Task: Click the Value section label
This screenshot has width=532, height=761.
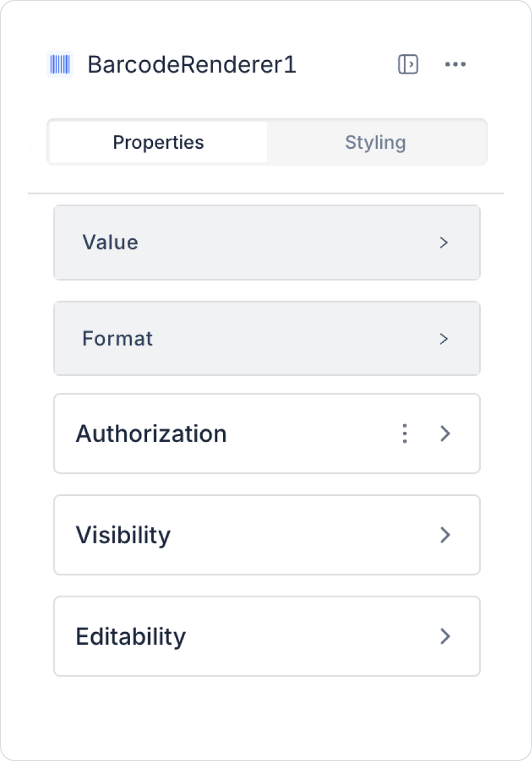Action: point(110,242)
